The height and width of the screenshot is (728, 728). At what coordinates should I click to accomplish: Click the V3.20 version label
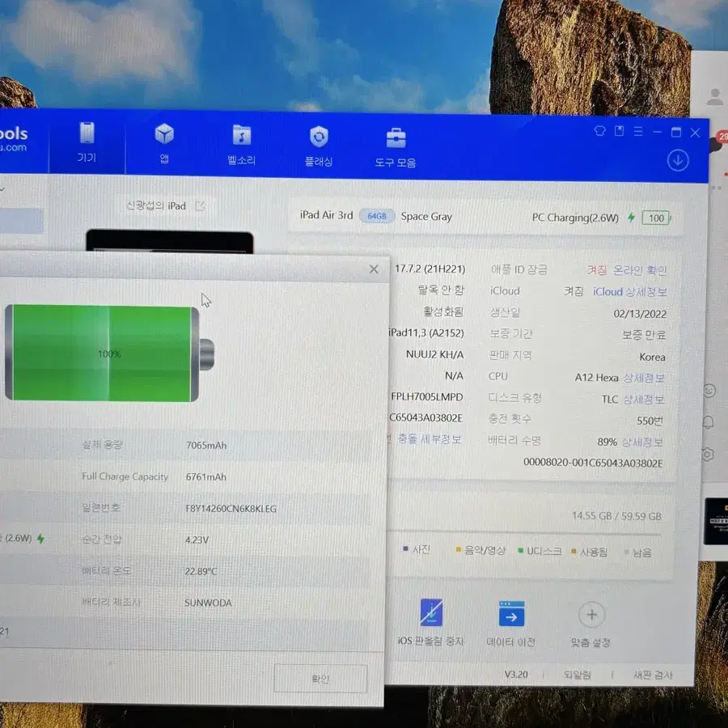(x=516, y=674)
